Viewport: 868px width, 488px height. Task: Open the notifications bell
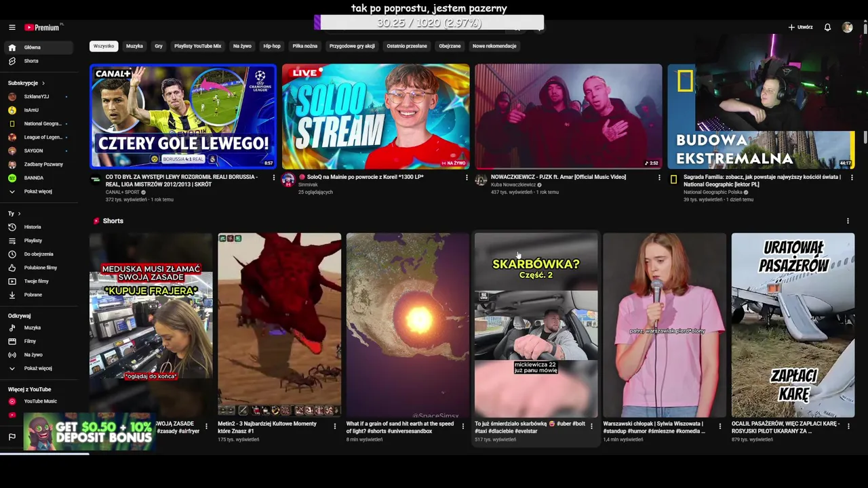click(827, 27)
